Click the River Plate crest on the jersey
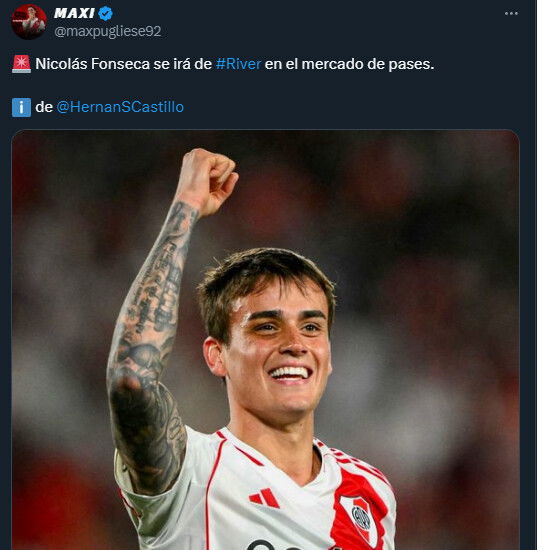537x550 pixels. (361, 517)
